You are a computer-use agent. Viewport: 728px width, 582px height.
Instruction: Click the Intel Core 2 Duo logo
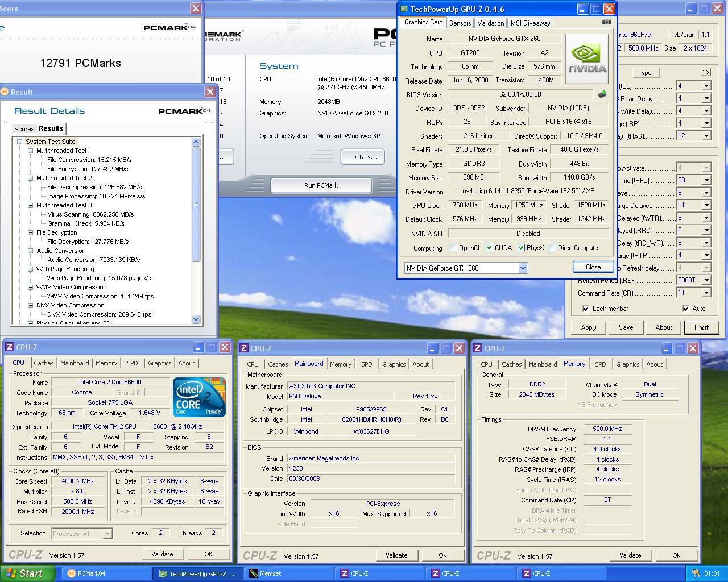pos(199,397)
